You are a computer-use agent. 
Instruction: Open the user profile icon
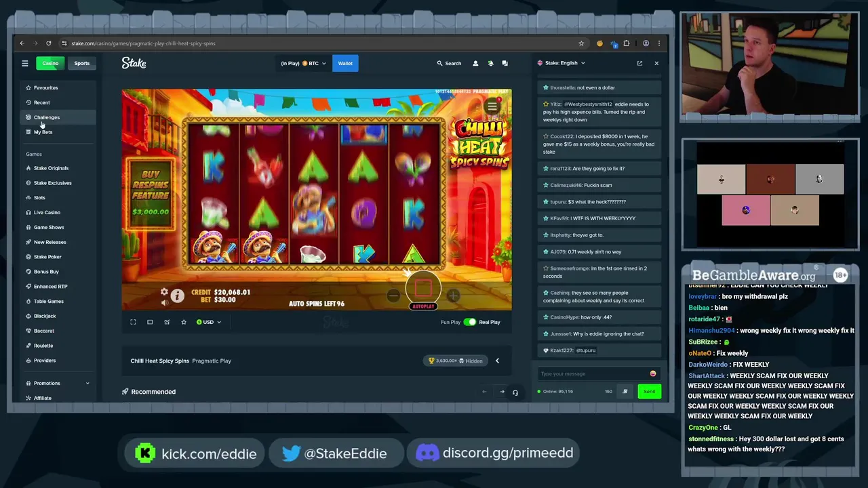coord(475,63)
